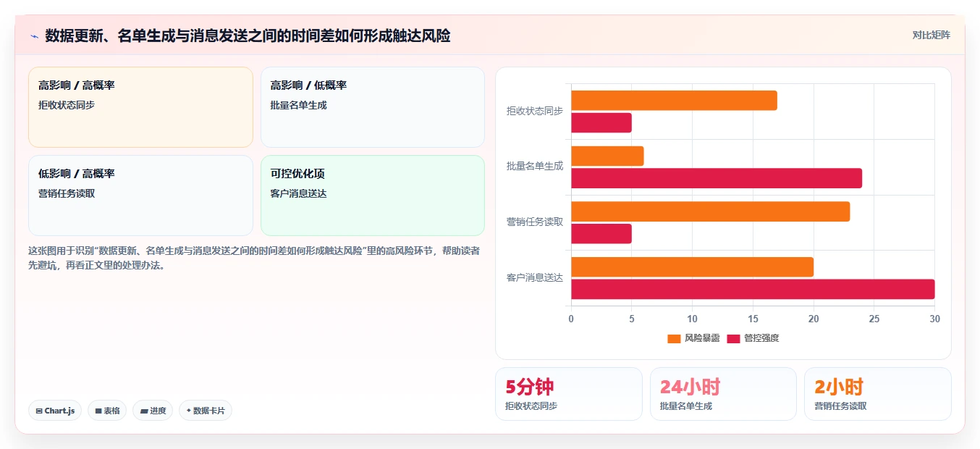980x449 pixels.
Task: Click the red 拒收状态同步 control bar
Action: [x=601, y=123]
